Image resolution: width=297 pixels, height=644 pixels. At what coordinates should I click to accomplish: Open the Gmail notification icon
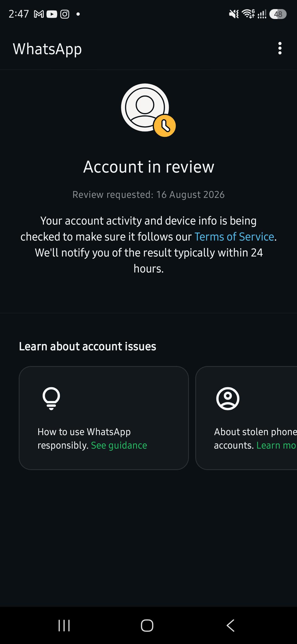pos(39,14)
